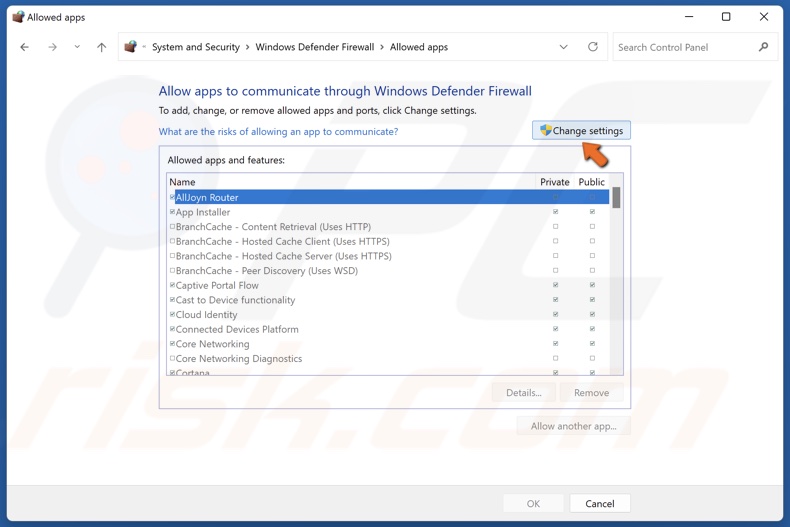The width and height of the screenshot is (790, 527).
Task: Click the apps list vertical scrollbar
Action: (x=616, y=280)
